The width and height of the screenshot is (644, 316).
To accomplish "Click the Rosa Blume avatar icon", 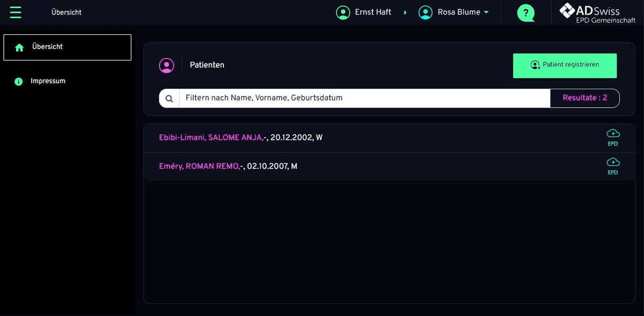I will pos(426,12).
